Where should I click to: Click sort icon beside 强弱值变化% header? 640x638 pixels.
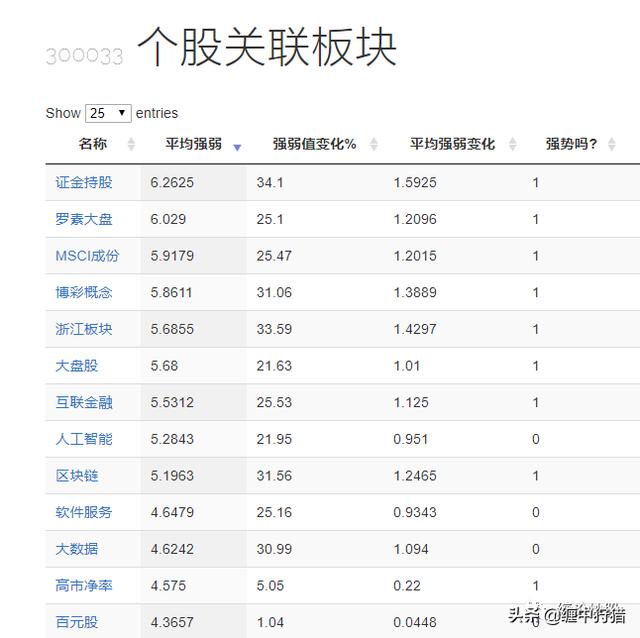point(374,145)
